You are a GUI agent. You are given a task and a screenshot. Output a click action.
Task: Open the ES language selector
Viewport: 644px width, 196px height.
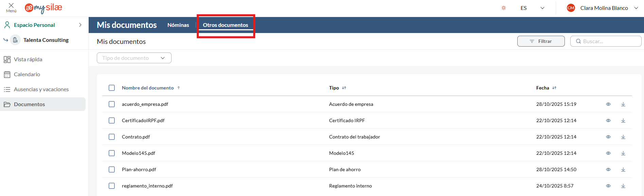pos(532,8)
